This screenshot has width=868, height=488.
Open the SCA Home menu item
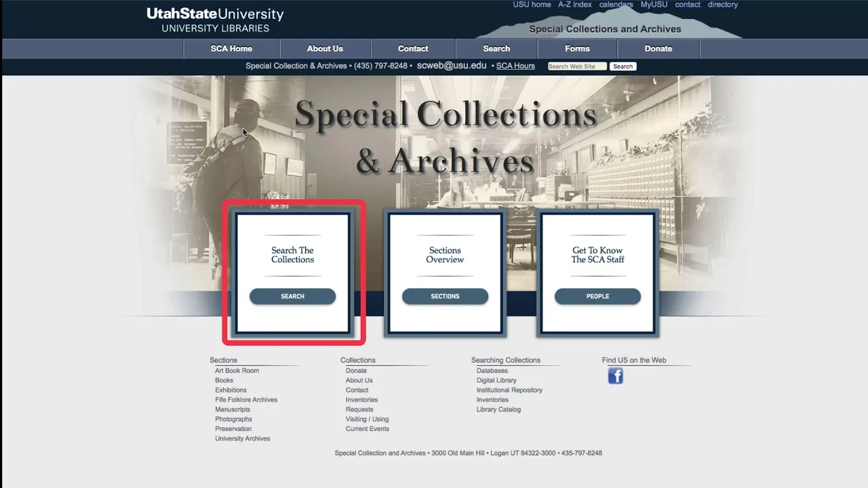[x=231, y=49]
